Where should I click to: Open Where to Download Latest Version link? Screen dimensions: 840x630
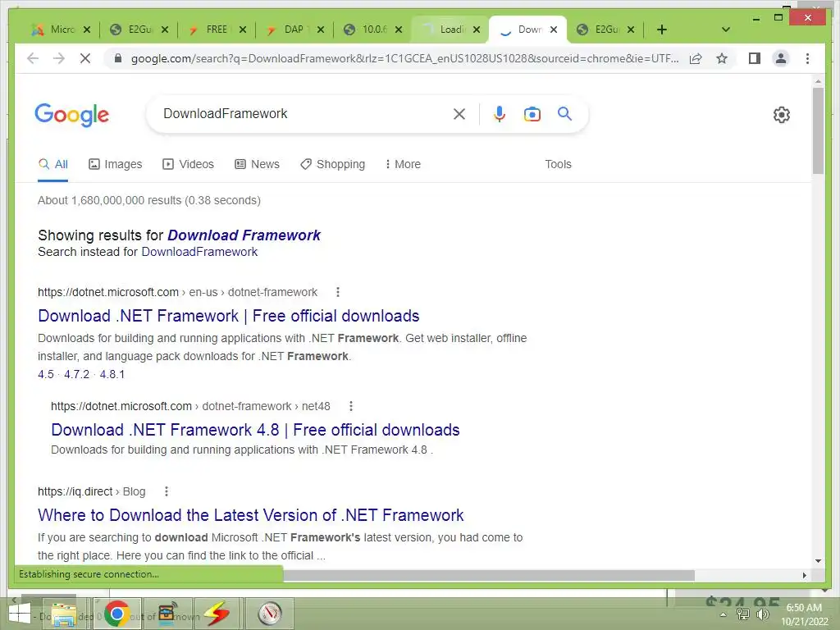tap(251, 515)
